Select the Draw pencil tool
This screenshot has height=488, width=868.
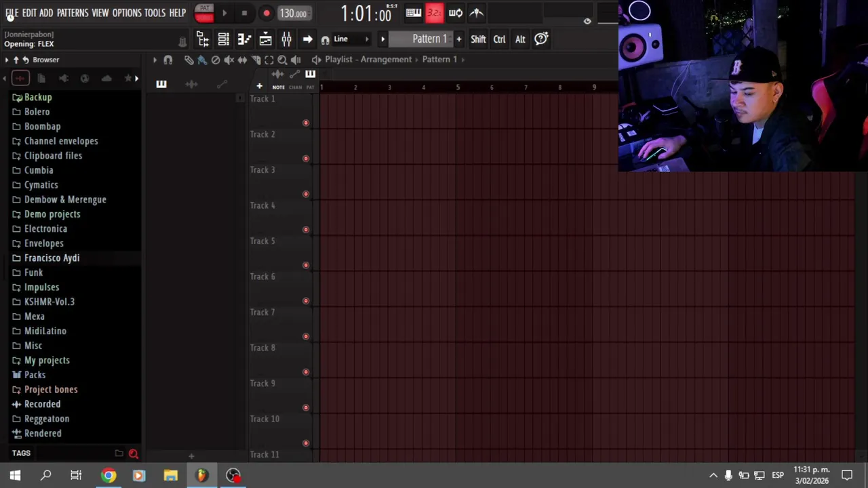189,60
